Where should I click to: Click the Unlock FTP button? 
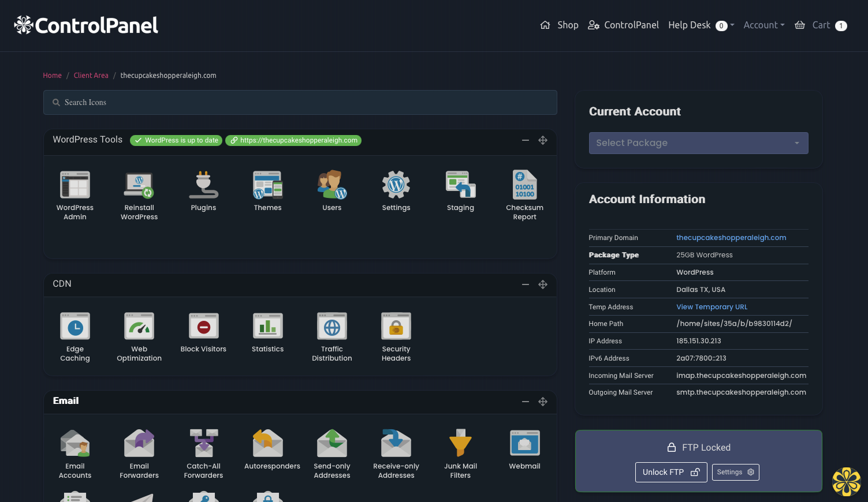[671, 472]
